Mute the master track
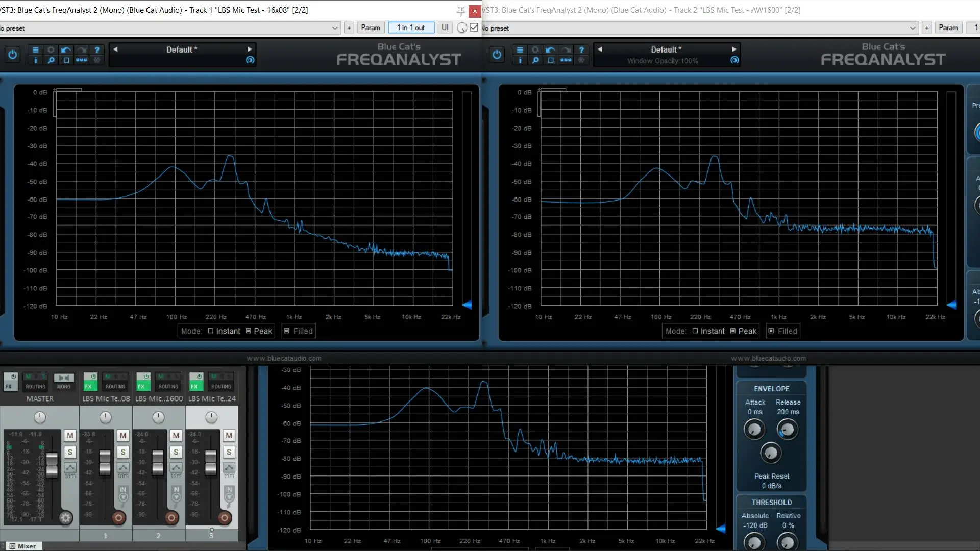This screenshot has height=551, width=980. [70, 435]
